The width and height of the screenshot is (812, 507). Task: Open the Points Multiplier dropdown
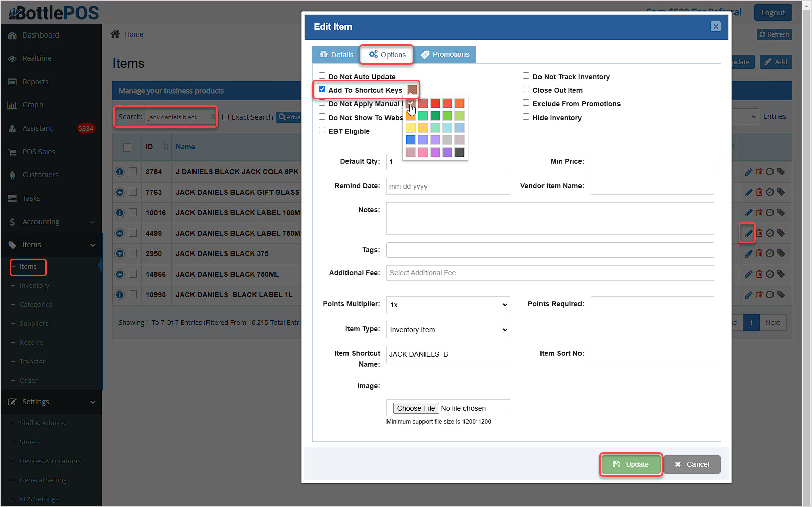click(447, 304)
